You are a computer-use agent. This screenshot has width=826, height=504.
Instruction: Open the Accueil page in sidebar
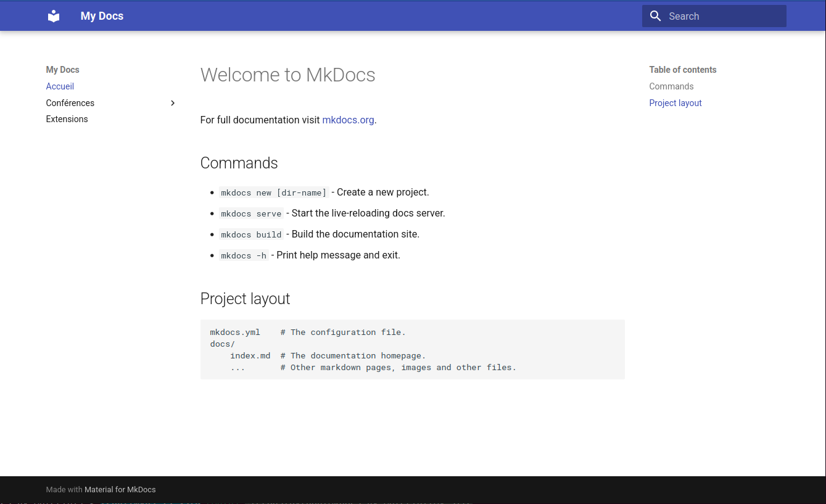pyautogui.click(x=60, y=86)
